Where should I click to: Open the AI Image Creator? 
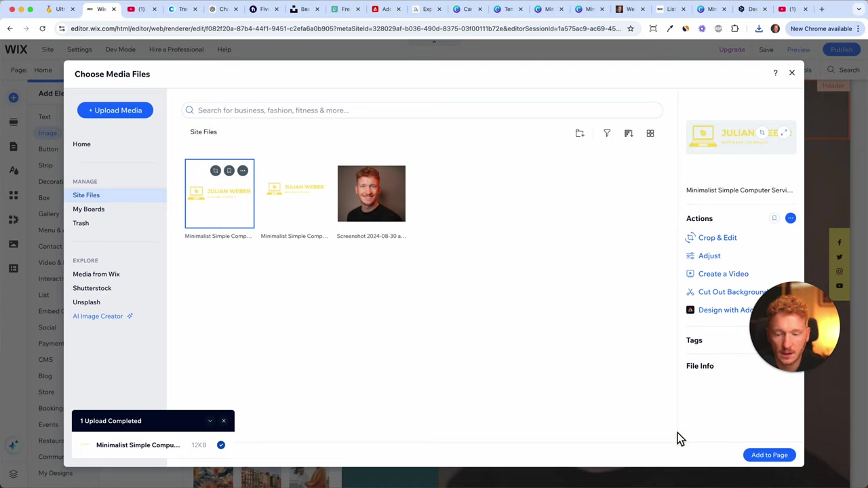(102, 316)
